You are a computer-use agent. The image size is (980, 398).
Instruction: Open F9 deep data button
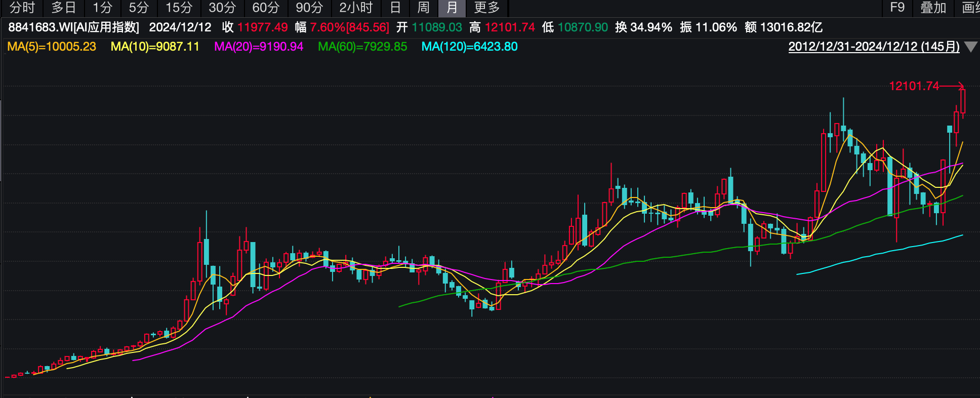[897, 8]
